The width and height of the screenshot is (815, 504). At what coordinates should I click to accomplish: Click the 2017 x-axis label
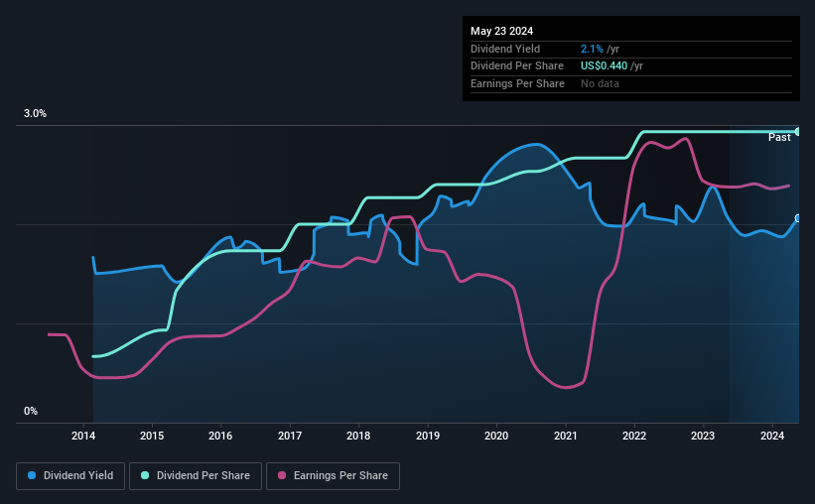290,436
